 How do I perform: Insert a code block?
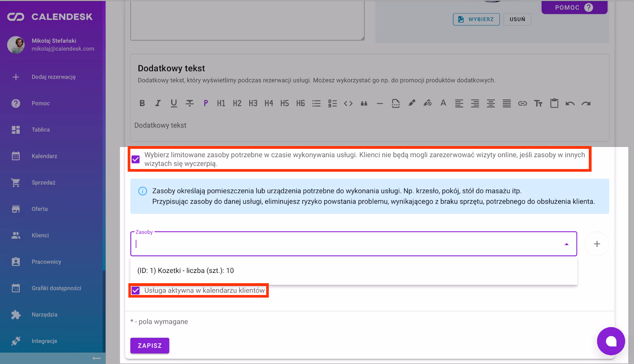348,103
